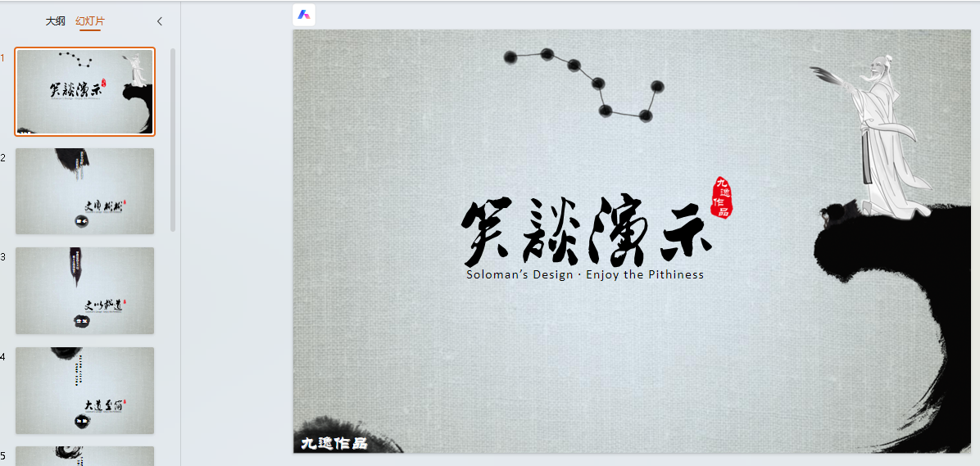Select slide 1 thumbnail
Viewport: 980px width, 466px height.
pos(85,92)
